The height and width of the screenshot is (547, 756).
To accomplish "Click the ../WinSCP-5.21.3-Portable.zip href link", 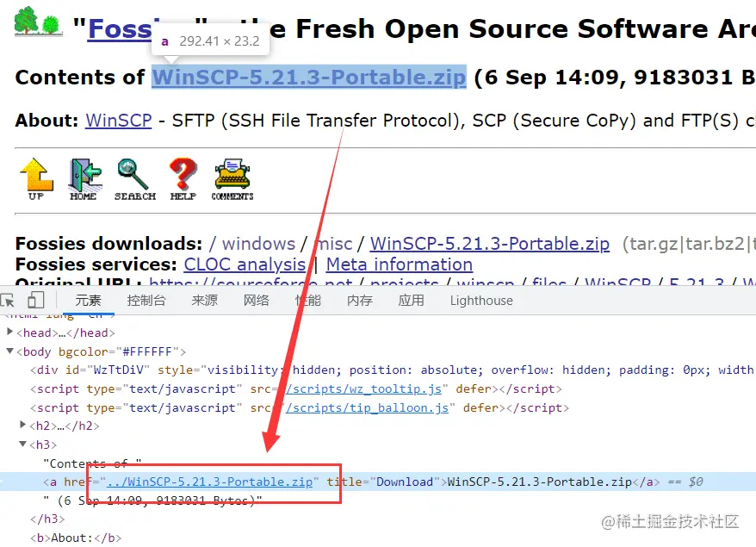I will [x=210, y=482].
